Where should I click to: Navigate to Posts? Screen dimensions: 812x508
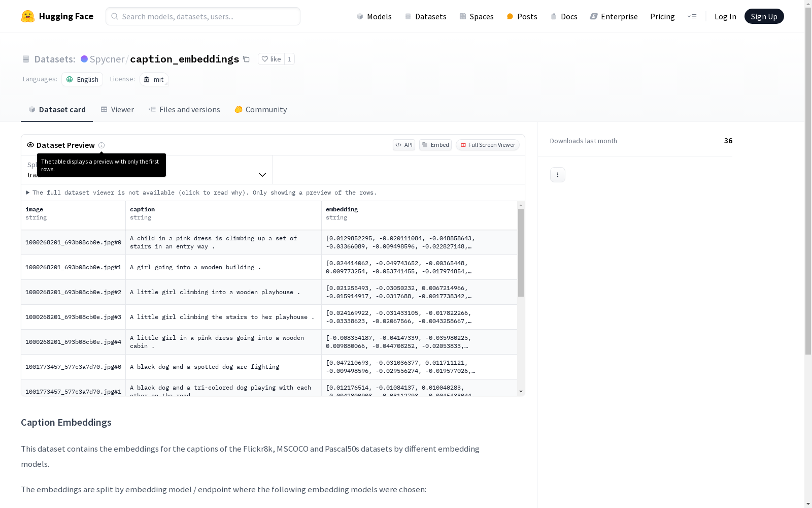(x=522, y=16)
